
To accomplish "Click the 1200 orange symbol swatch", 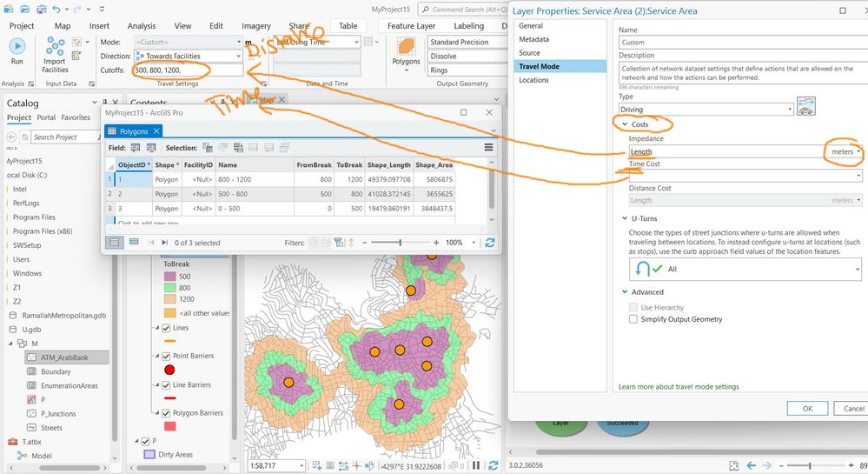I will click(x=170, y=299).
